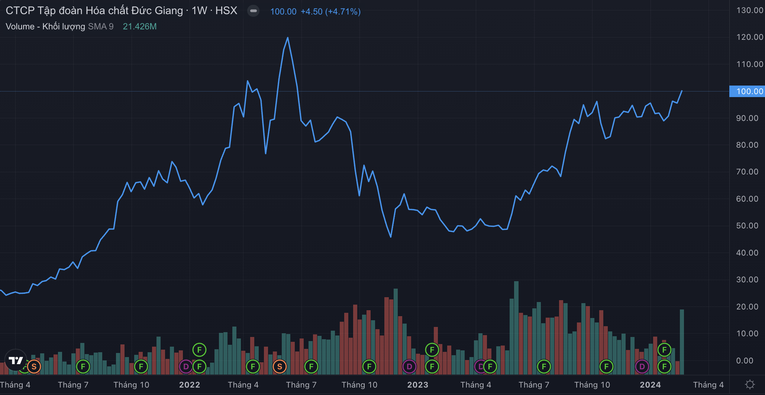Image resolution: width=765 pixels, height=395 pixels.
Task: Click the orange S marker below the 120 peak
Action: [x=280, y=366]
